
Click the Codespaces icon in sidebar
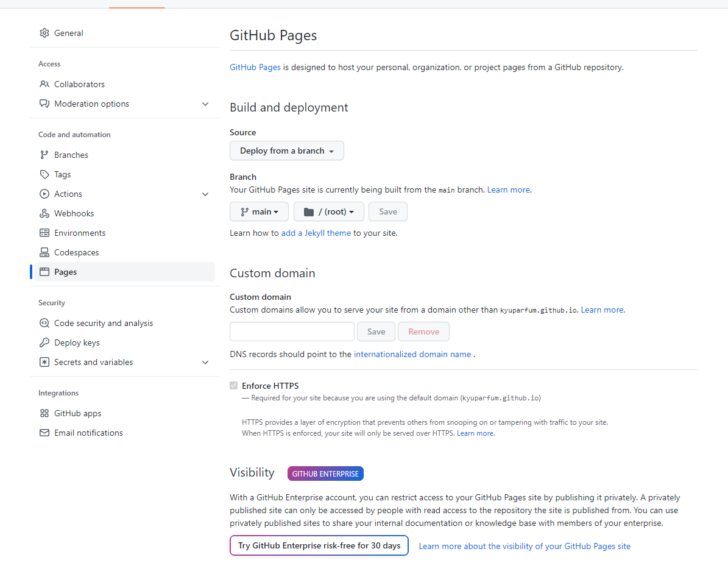(x=44, y=252)
